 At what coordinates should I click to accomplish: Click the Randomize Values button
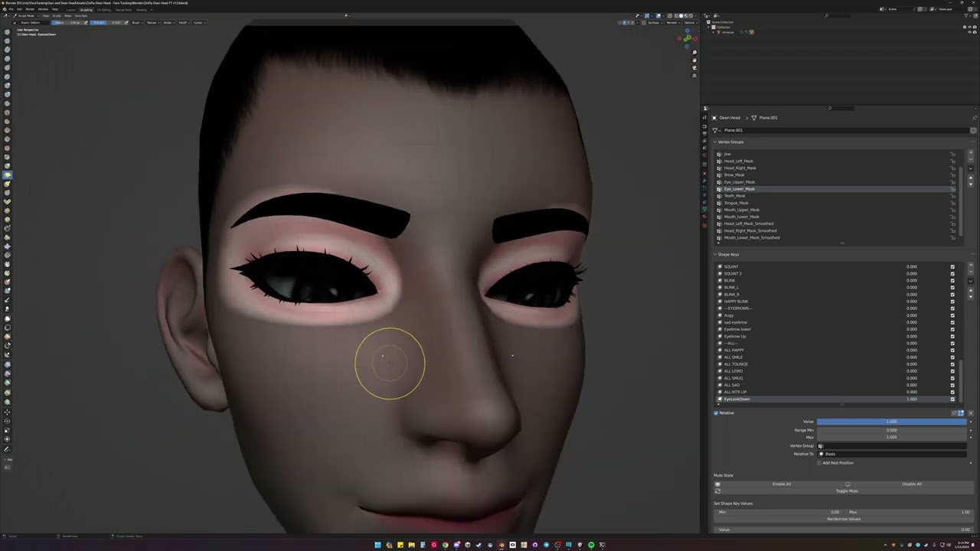point(844,519)
